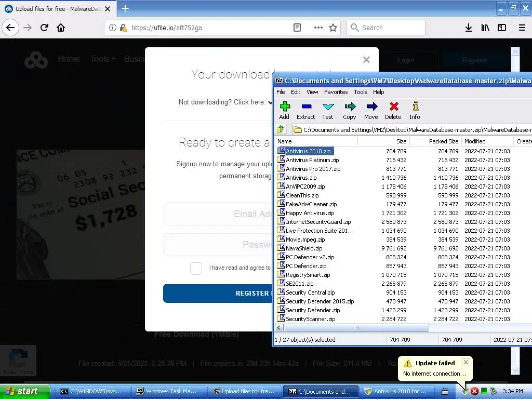Open the Favorites menu
The image size is (532, 399).
[336, 92]
